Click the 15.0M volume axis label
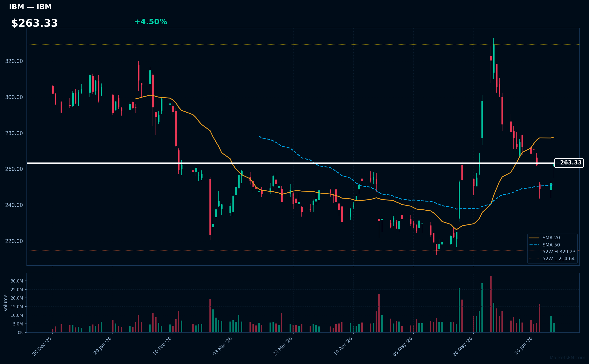The height and width of the screenshot is (364, 589). pos(17,307)
